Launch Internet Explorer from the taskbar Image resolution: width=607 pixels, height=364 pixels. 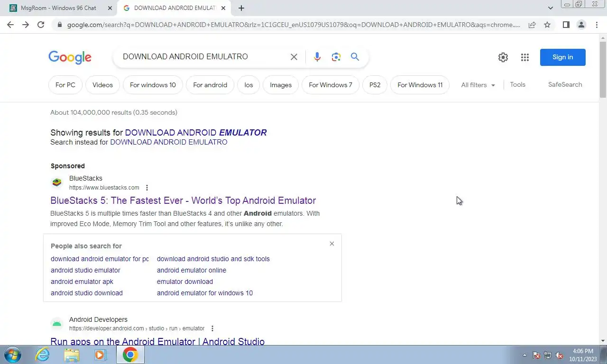(43, 355)
